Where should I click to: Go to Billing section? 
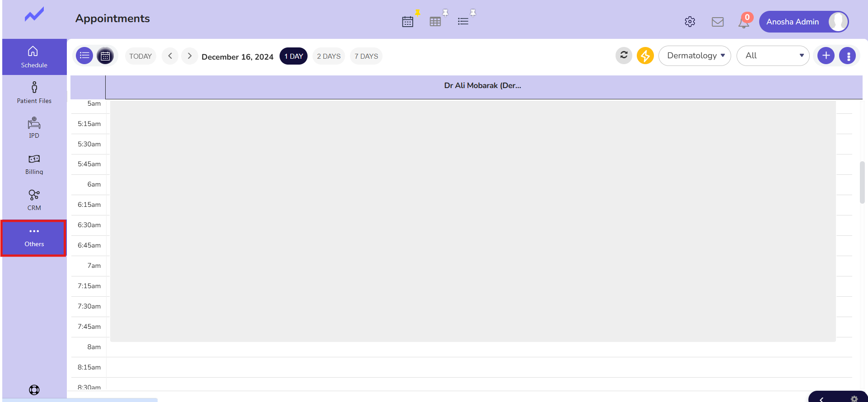tap(34, 164)
